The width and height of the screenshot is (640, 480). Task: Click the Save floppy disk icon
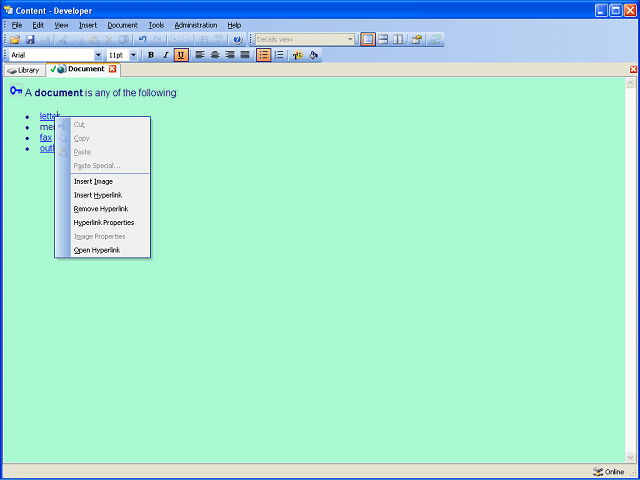click(x=30, y=40)
